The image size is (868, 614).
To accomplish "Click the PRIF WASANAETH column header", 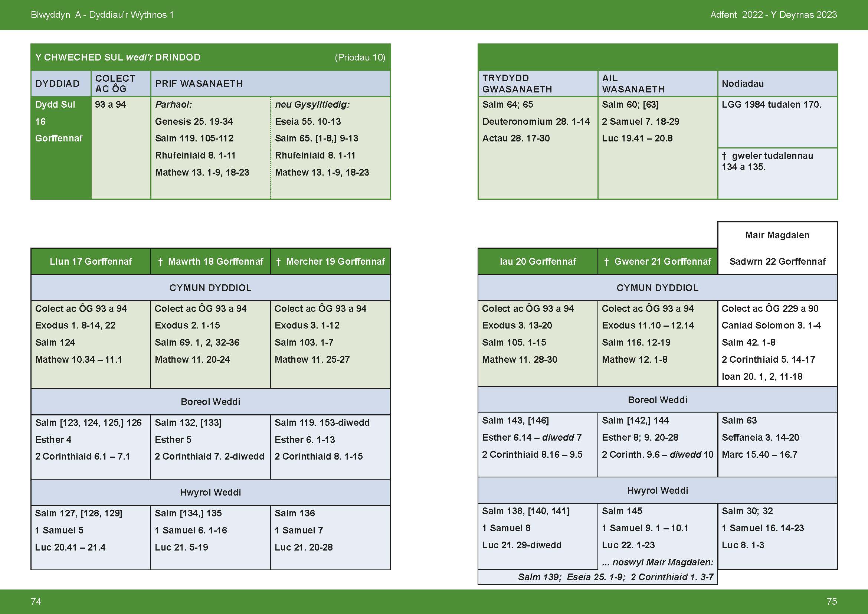I will coord(199,84).
